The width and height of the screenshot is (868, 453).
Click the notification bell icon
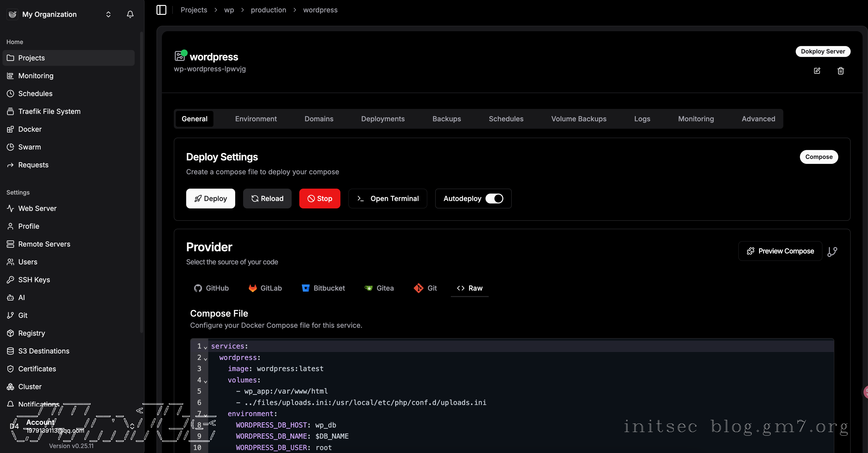tap(130, 15)
